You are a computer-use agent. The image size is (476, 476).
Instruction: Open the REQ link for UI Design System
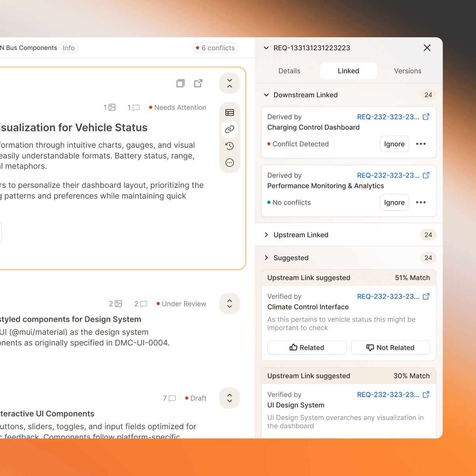tap(388, 395)
